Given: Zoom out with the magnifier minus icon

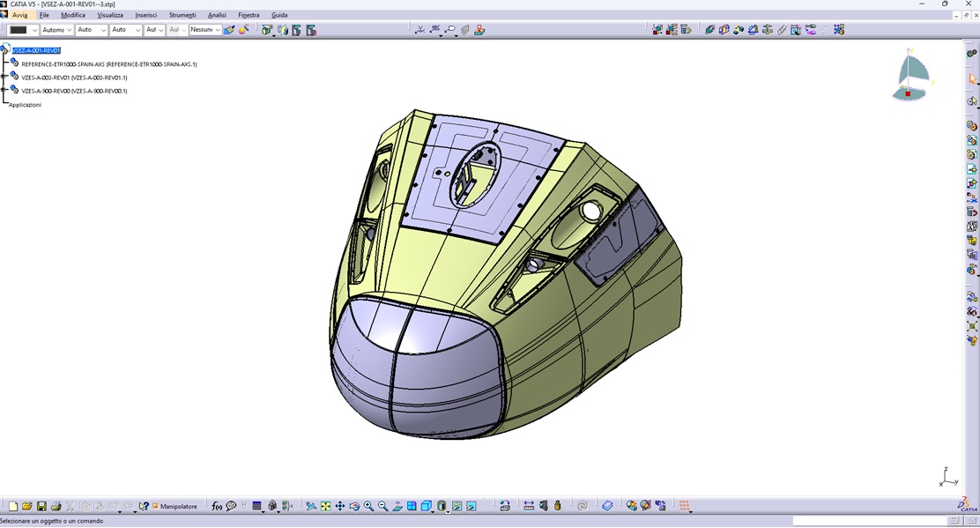Looking at the screenshot, I should coord(383,506).
